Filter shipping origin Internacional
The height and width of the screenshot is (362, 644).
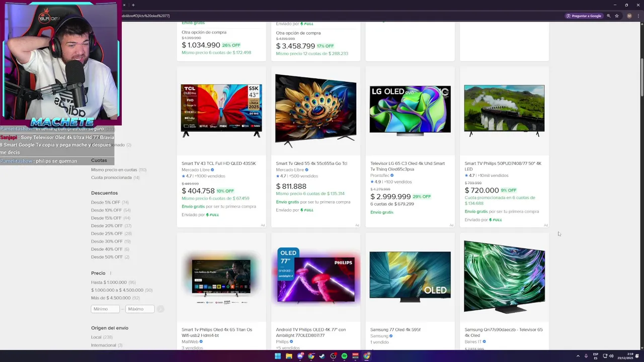[x=107, y=345]
